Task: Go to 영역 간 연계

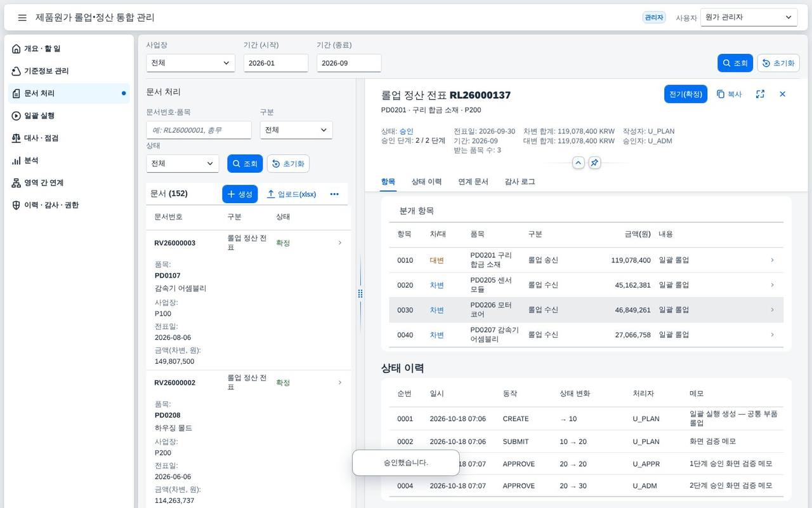Action: pos(69,183)
